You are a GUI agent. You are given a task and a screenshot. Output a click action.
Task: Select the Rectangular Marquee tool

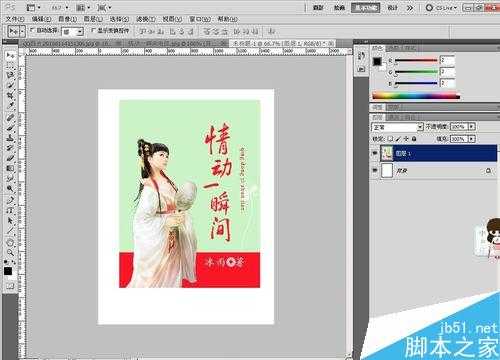(10, 65)
